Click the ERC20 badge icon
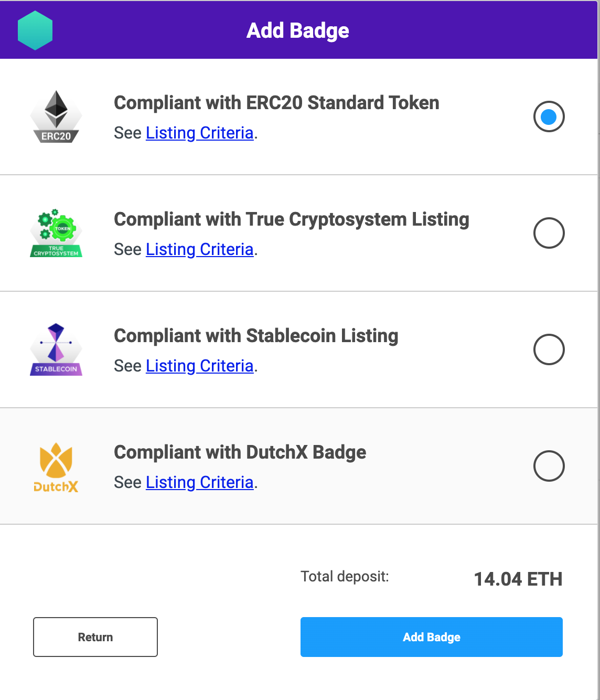The image size is (600, 700). [x=56, y=117]
